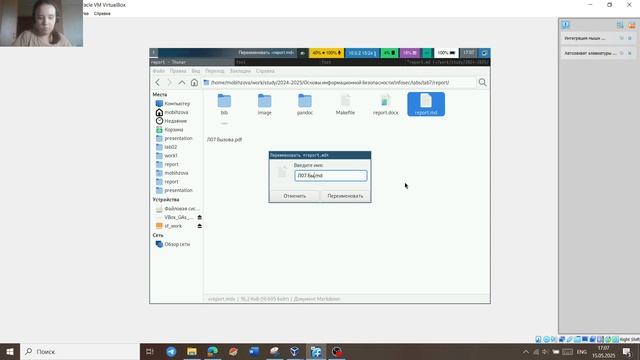The image size is (640, 360).
Task: Click the 17:07 clock in VM bar
Action: coord(469,53)
